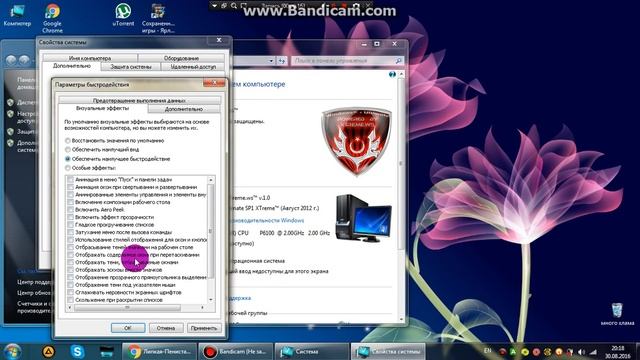Enable the Включить Aero Peek checkbox
This screenshot has height=360, width=640.
pyautogui.click(x=71, y=209)
